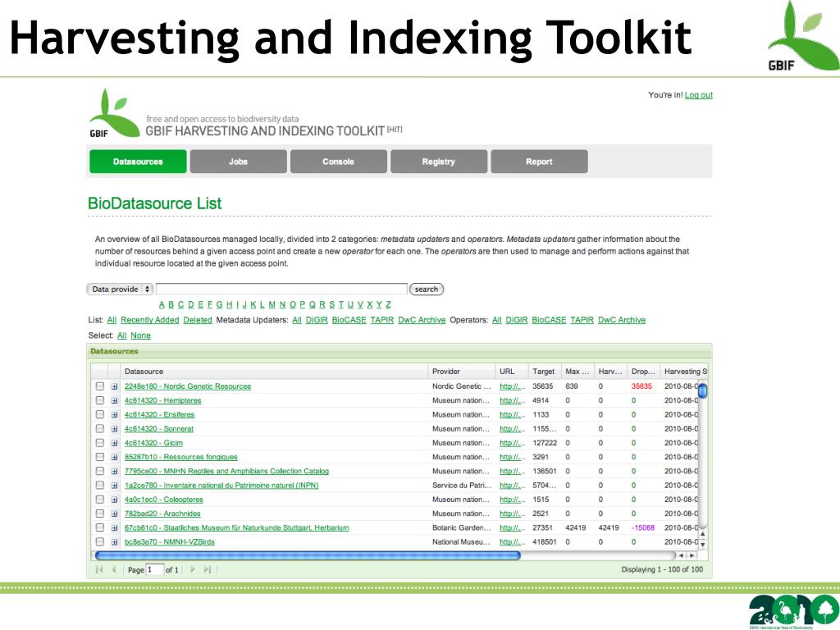
Task: Check the Sonnerat row checkbox
Action: 99,428
